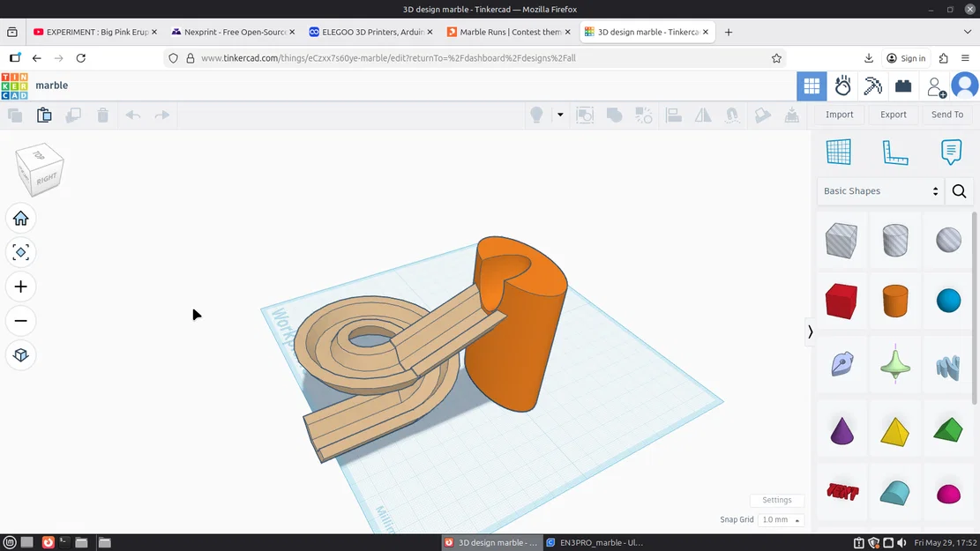Select the green spinning top shape
980x551 pixels.
(895, 362)
